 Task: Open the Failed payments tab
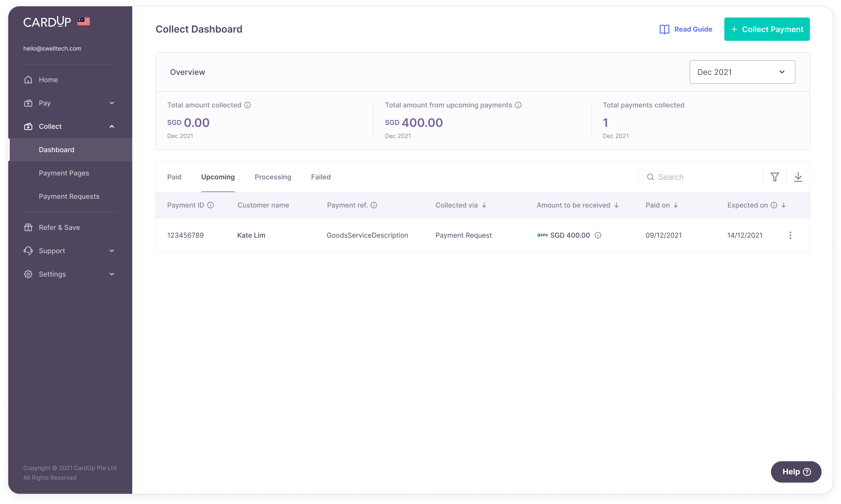click(x=321, y=177)
